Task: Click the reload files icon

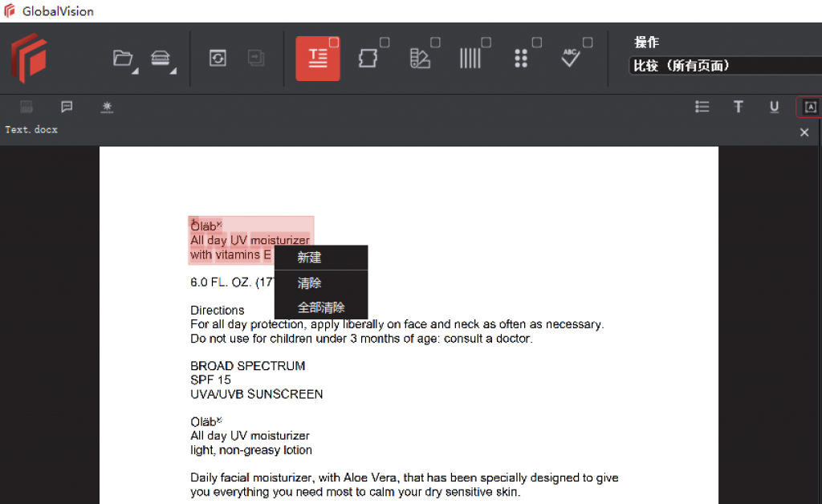Action: pos(218,58)
